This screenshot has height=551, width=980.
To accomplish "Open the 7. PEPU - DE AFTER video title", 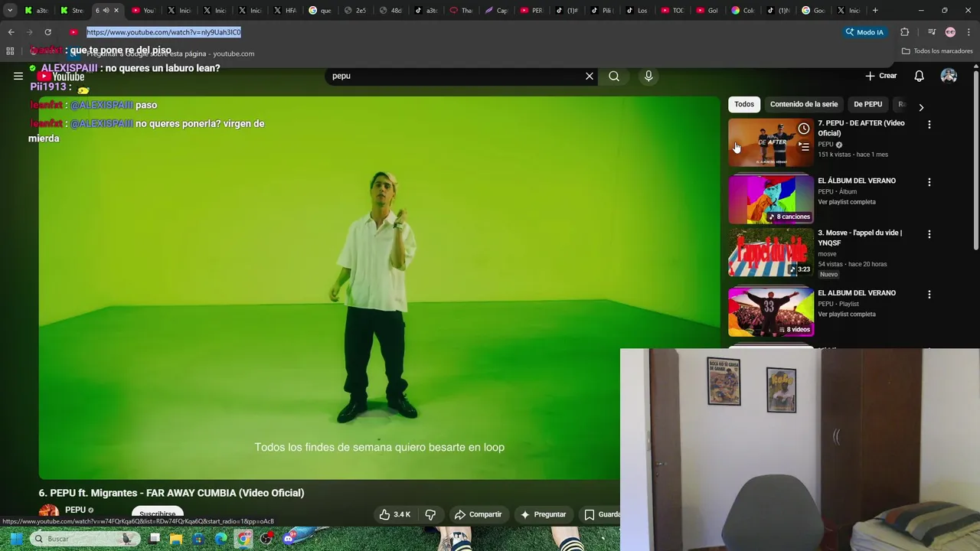I will click(x=861, y=128).
